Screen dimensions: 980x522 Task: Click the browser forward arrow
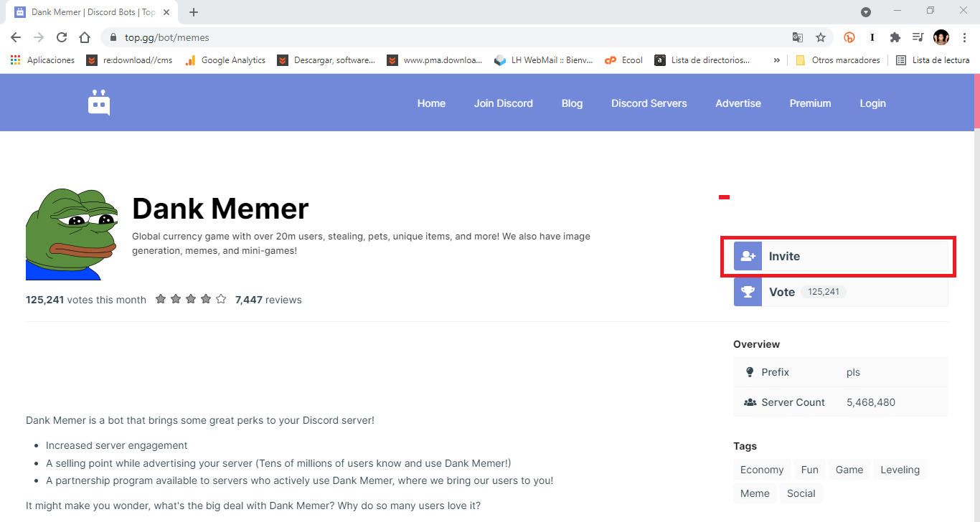(x=39, y=37)
